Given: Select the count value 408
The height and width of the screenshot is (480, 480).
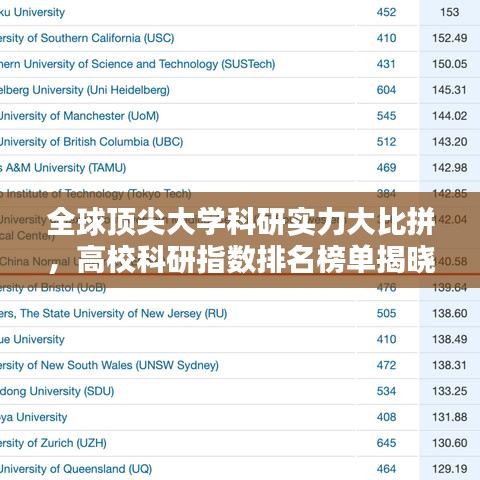Looking at the screenshot, I should click(386, 417).
